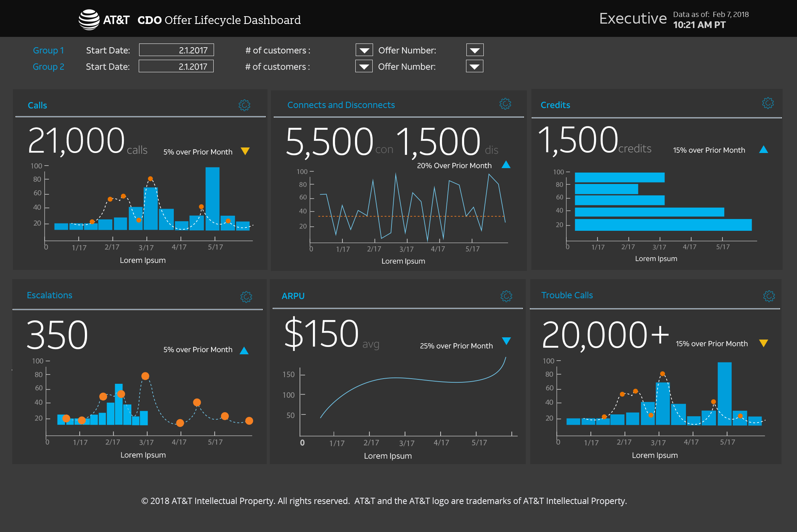Image resolution: width=797 pixels, height=532 pixels.
Task: Click the Executive view label
Action: pos(632,18)
